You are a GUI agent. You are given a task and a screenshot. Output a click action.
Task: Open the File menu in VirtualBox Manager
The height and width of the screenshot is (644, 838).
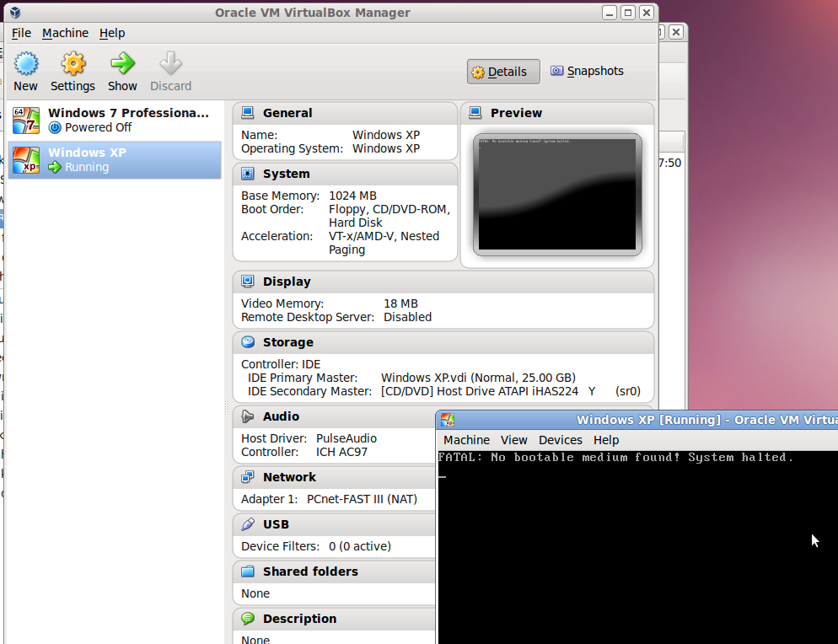click(x=21, y=33)
